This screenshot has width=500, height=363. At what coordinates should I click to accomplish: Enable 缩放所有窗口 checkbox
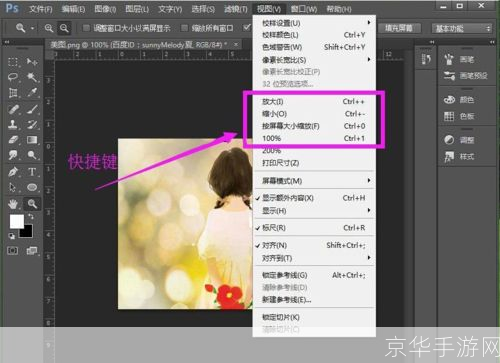(184, 28)
